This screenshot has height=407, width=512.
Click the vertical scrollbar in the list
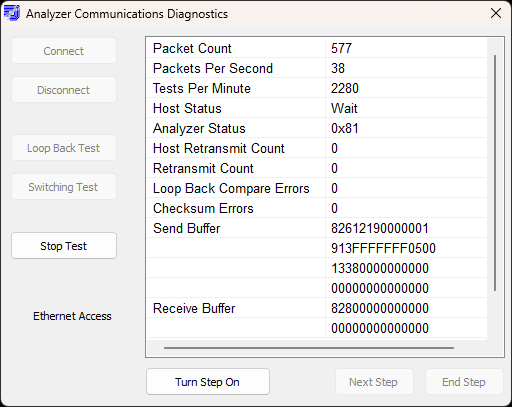(495, 173)
